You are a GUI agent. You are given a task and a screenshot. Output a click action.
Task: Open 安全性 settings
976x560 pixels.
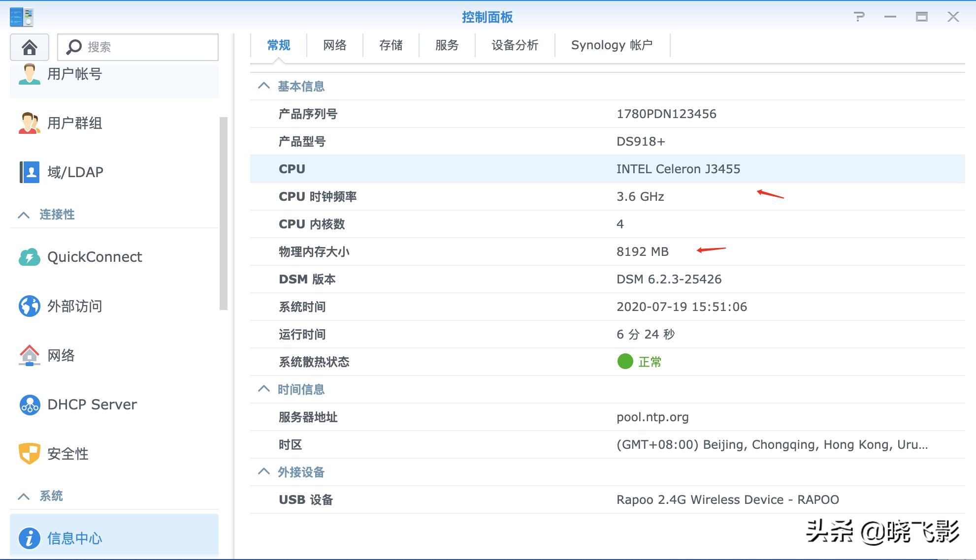tap(67, 454)
